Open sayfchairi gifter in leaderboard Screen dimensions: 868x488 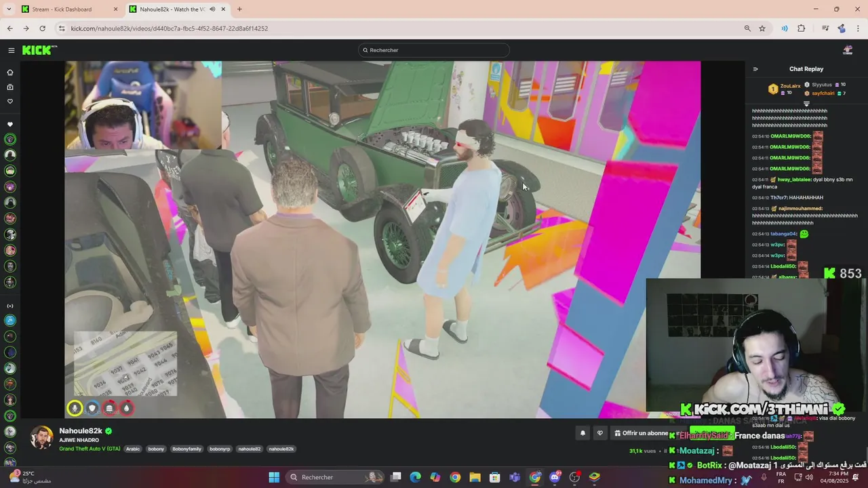point(823,94)
